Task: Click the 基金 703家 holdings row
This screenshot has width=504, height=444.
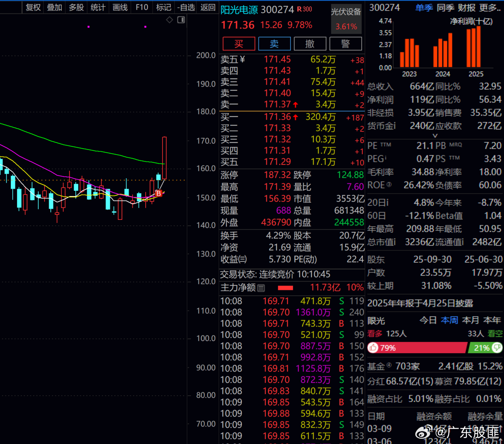Action: [435, 367]
